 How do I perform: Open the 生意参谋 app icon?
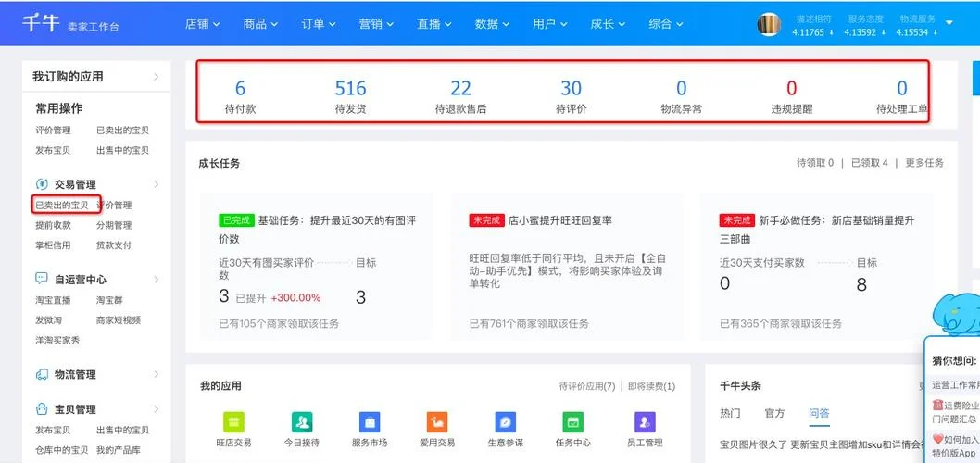click(x=505, y=421)
